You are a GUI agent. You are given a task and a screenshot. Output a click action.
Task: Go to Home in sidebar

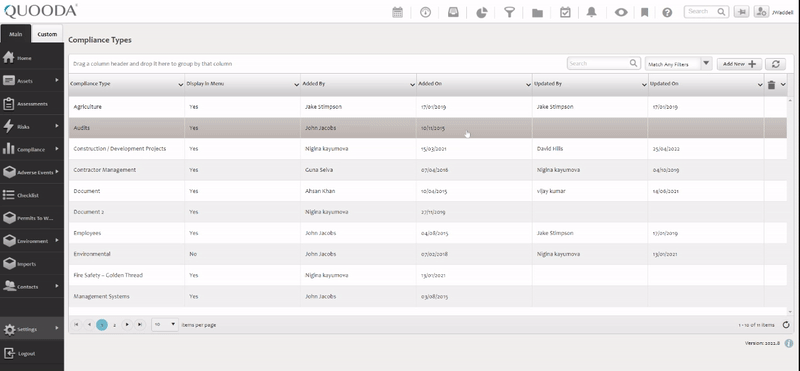pos(32,58)
